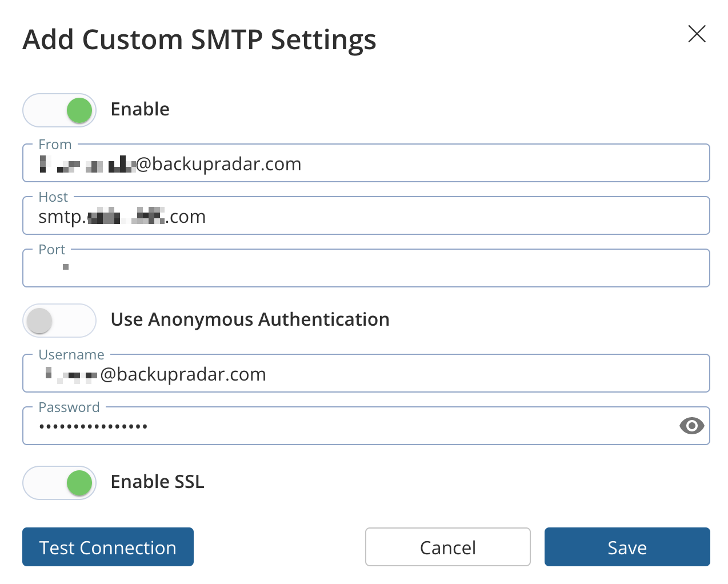
Task: Click the Cancel button
Action: click(x=448, y=547)
